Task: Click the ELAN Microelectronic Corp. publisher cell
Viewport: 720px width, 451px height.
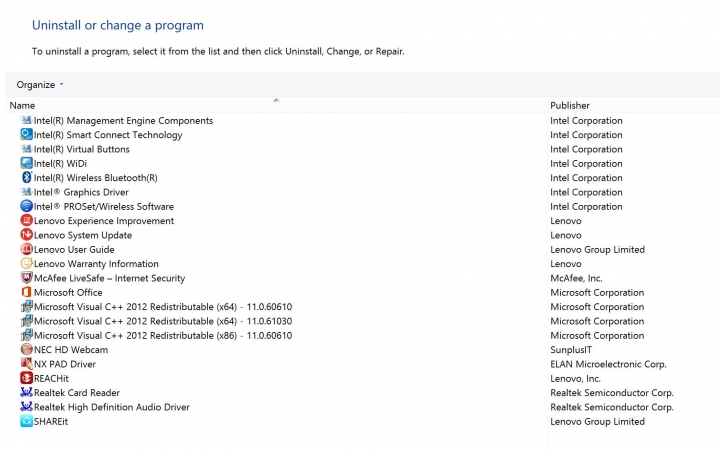Action: (608, 364)
